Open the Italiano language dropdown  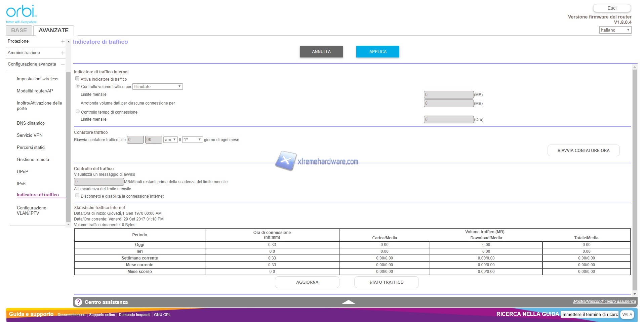(x=615, y=30)
